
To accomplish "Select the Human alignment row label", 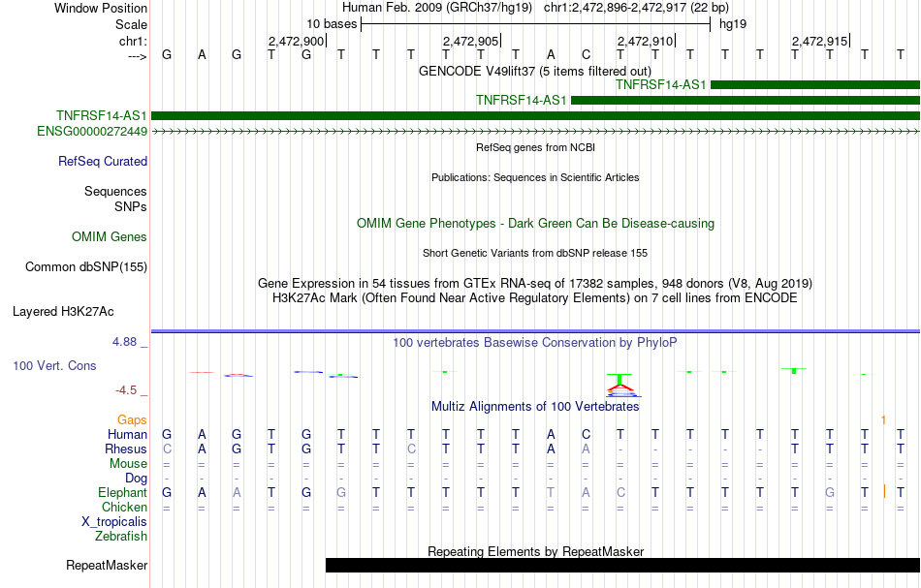I will [x=127, y=435].
